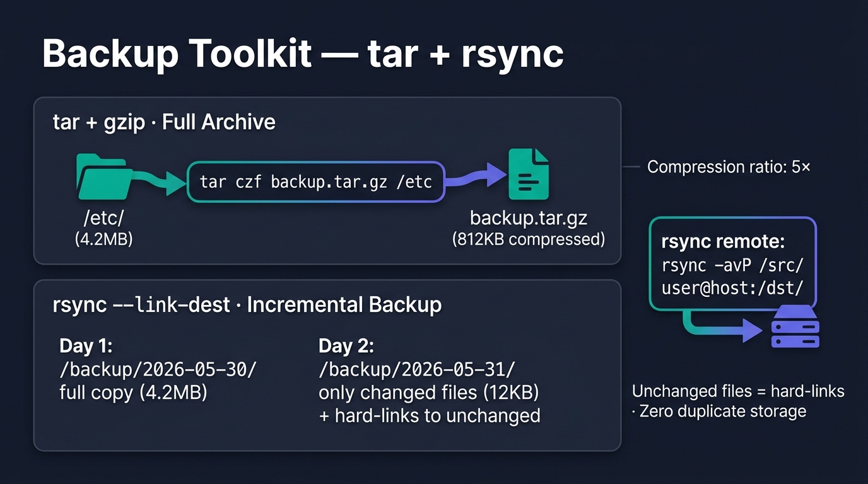Click the 'Day 2:' label
868x484 pixels.
[x=346, y=346]
